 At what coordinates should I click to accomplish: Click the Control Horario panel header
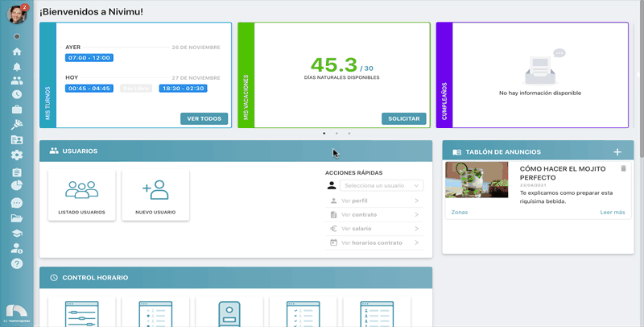[x=236, y=278]
